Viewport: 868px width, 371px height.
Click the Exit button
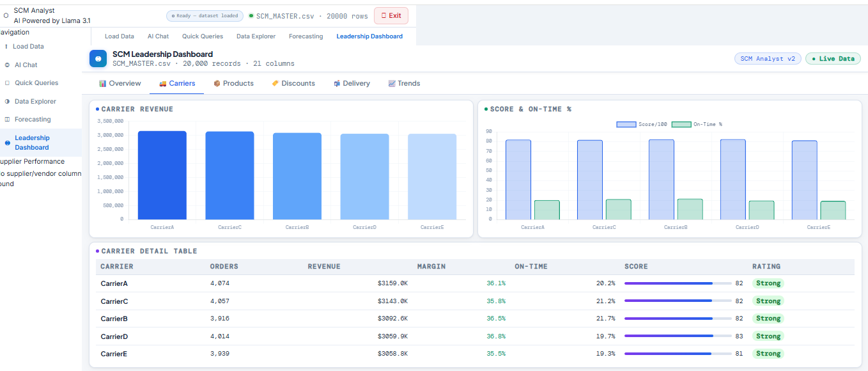coord(390,15)
